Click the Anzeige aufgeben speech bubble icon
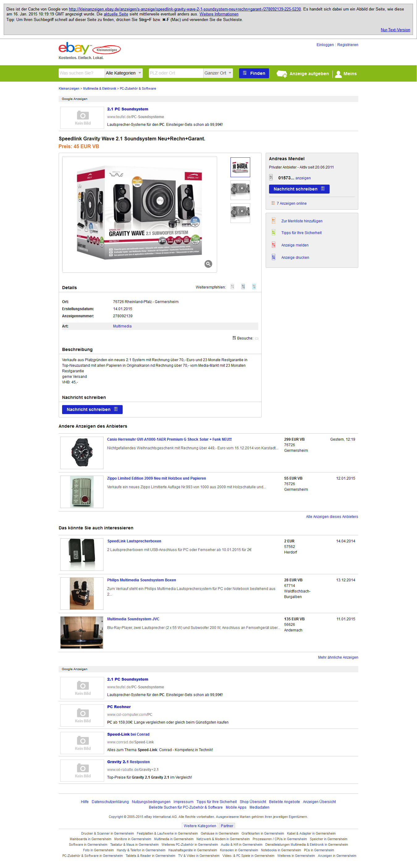Screen dimensions: 417x868 [282, 74]
